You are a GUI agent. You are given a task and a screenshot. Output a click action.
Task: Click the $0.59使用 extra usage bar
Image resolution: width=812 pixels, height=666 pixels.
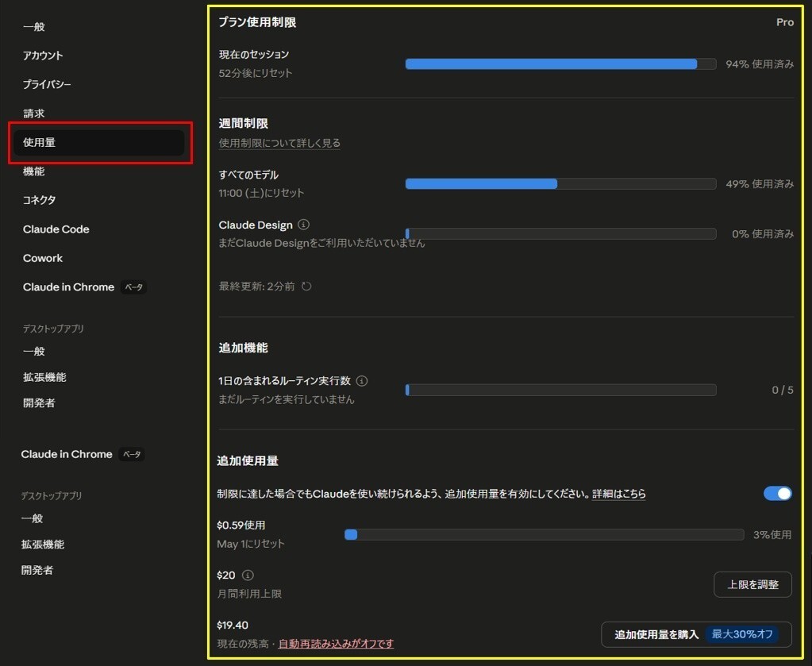[545, 534]
